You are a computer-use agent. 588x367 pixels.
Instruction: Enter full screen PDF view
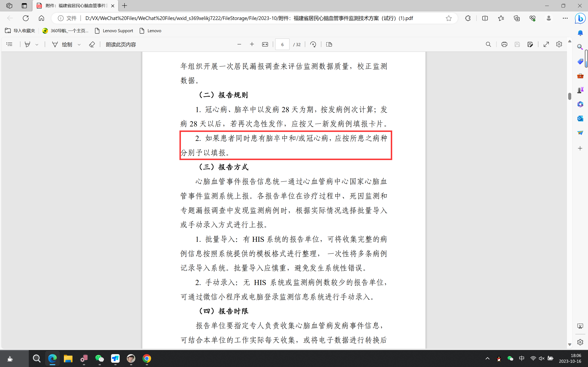point(546,44)
